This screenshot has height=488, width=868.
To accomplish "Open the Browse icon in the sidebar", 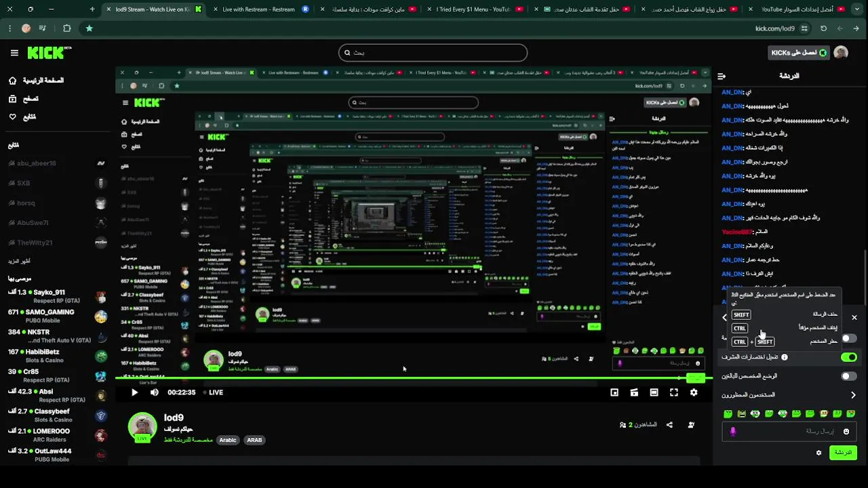I will tap(12, 99).
